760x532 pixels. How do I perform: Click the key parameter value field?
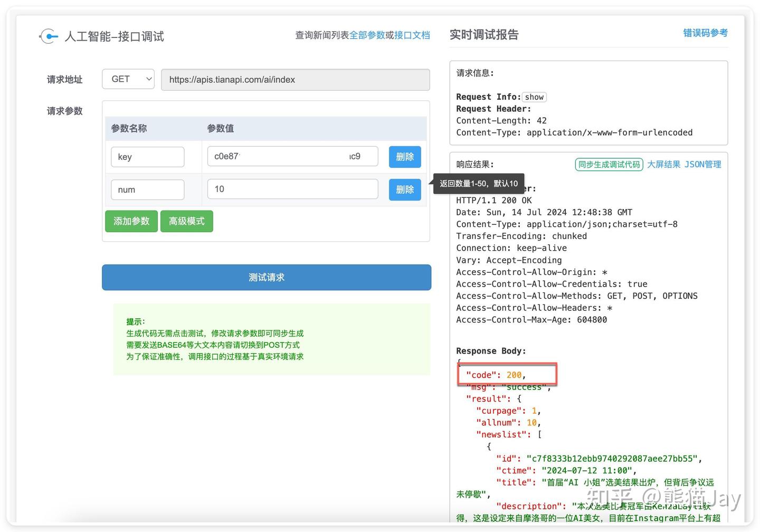(x=293, y=156)
